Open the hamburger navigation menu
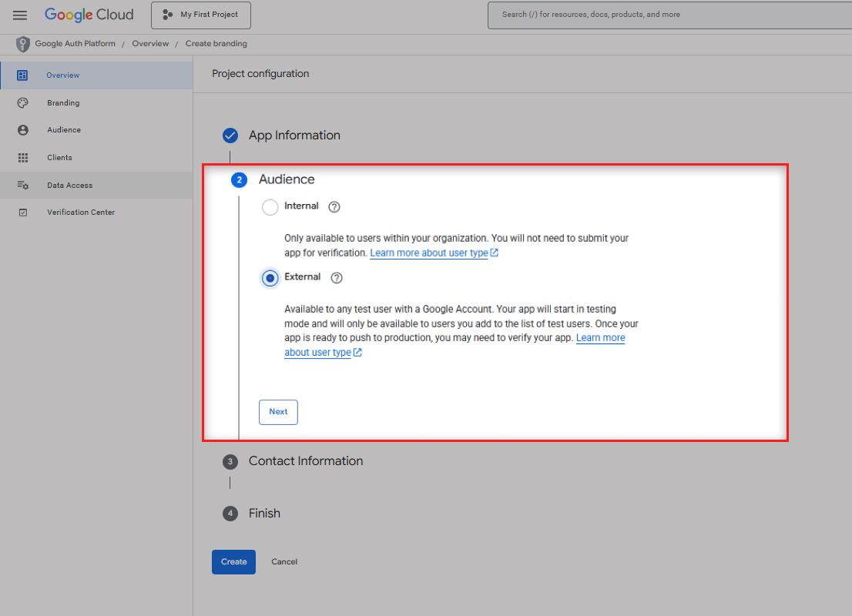Viewport: 852px width, 616px height. 20,15
